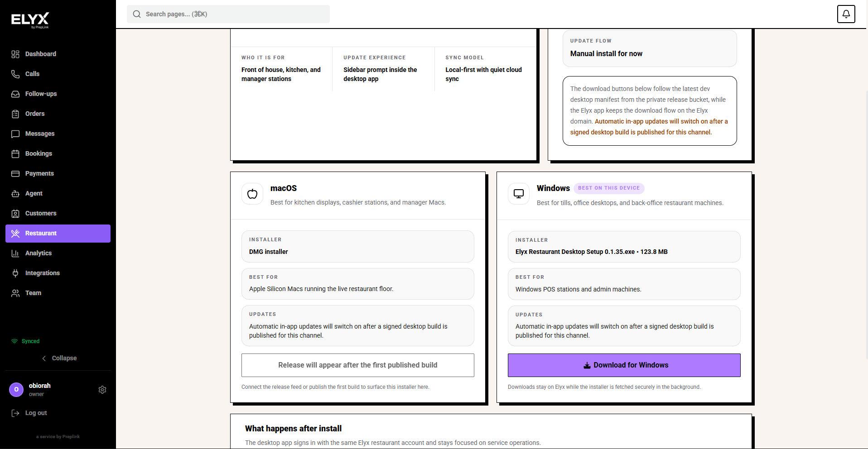Click the Dashboard grid icon
868x449 pixels.
(x=15, y=54)
